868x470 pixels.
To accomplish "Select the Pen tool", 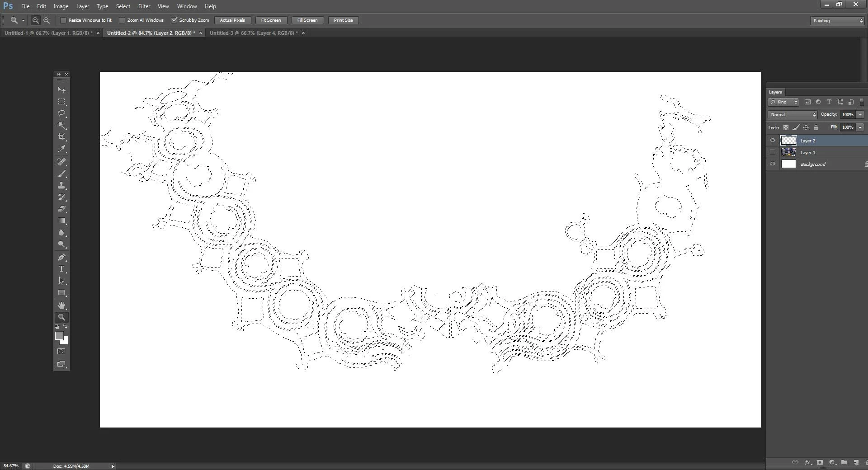I will 61,257.
